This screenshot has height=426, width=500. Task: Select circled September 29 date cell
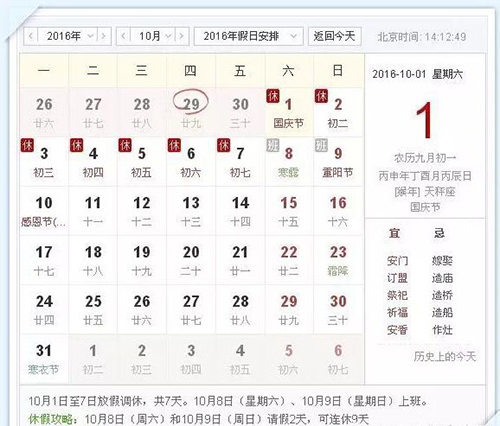point(191,112)
